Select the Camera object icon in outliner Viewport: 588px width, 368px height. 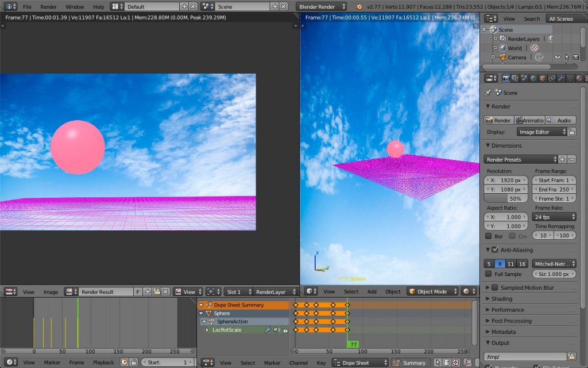coord(503,57)
